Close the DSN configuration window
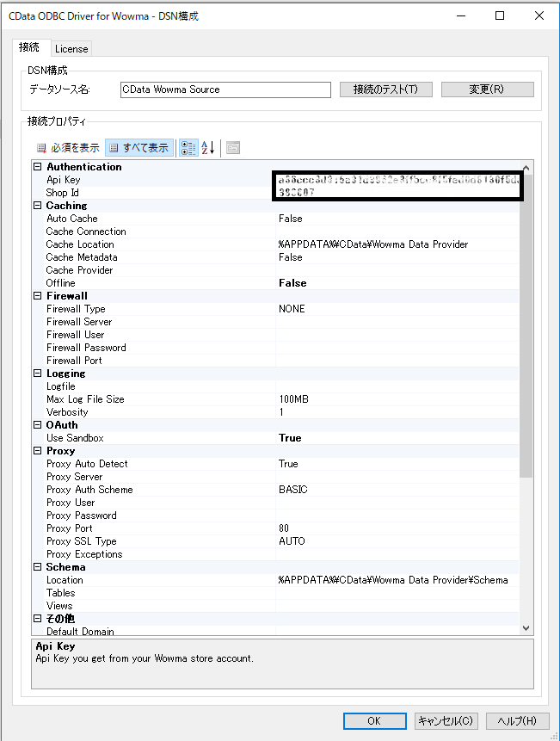The image size is (560, 741). pyautogui.click(x=538, y=16)
